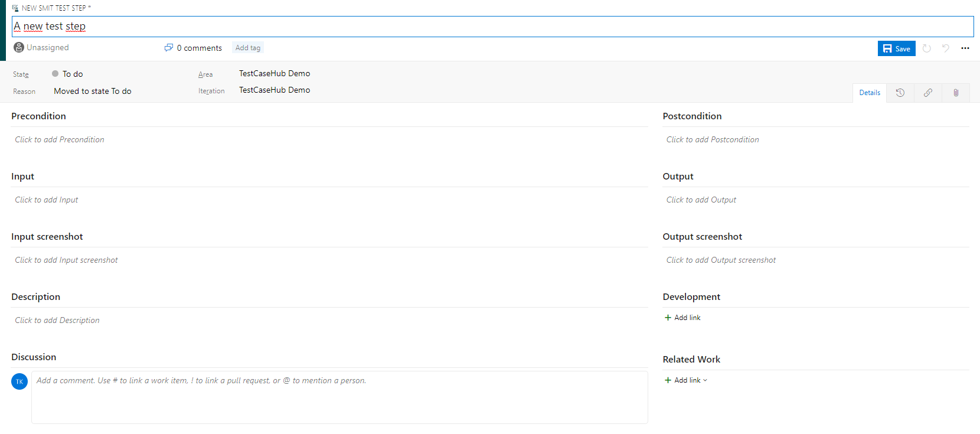Click the Discussion comment box

(x=339, y=397)
